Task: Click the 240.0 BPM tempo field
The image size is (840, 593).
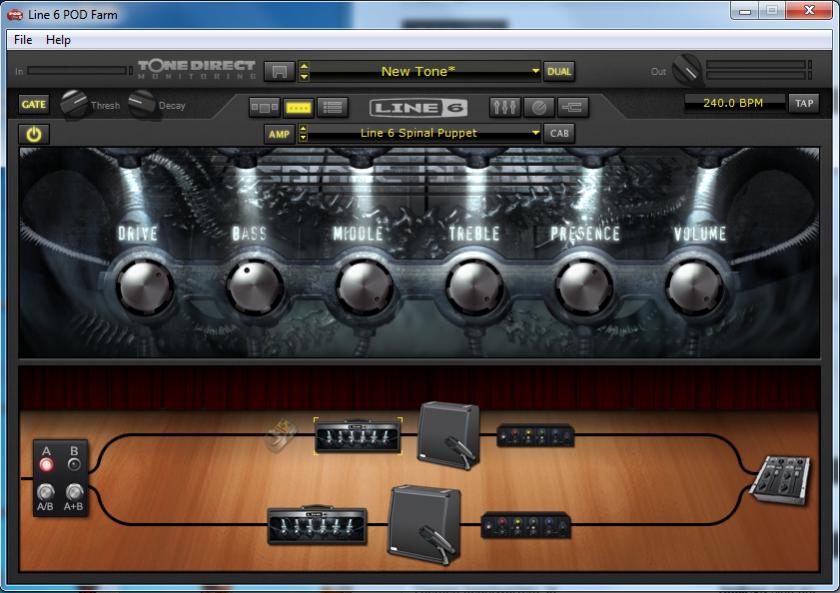Action: (x=733, y=103)
